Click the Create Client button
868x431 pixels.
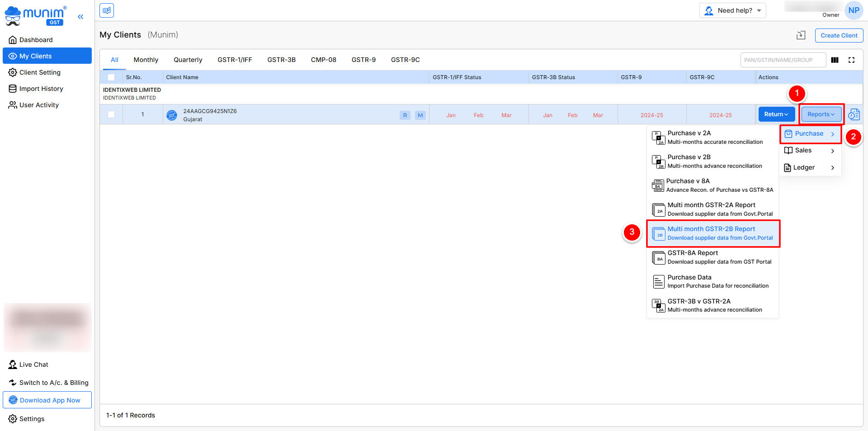(839, 35)
